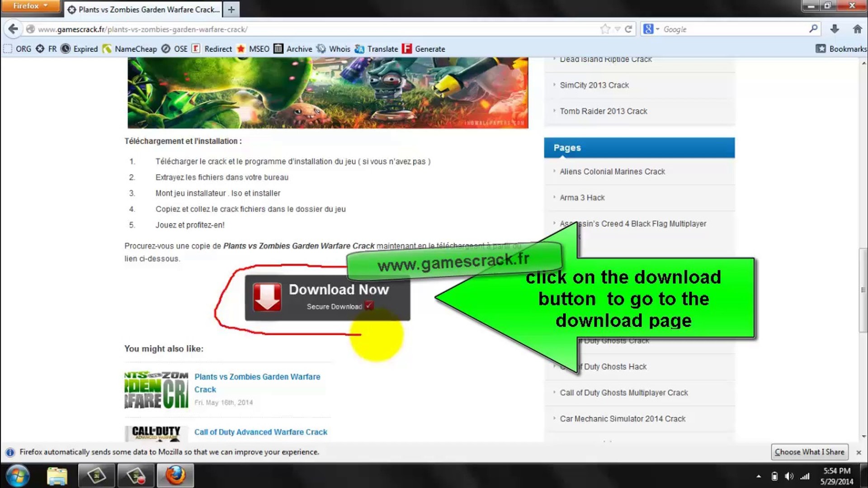Show hidden system tray icons
The width and height of the screenshot is (868, 488).
(759, 476)
